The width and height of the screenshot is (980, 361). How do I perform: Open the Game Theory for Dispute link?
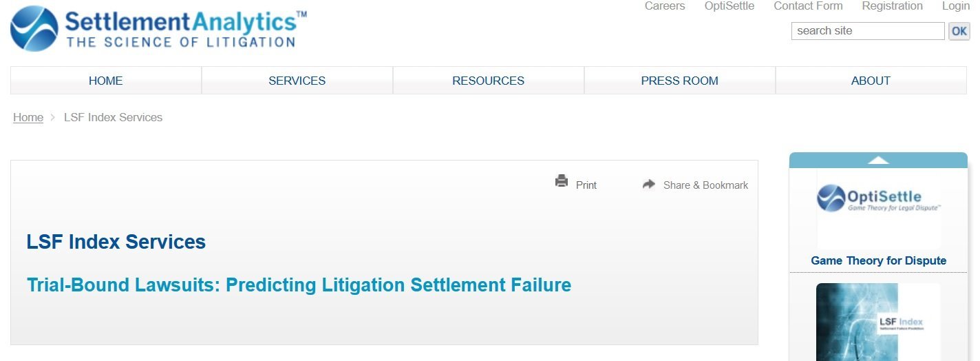click(x=879, y=260)
